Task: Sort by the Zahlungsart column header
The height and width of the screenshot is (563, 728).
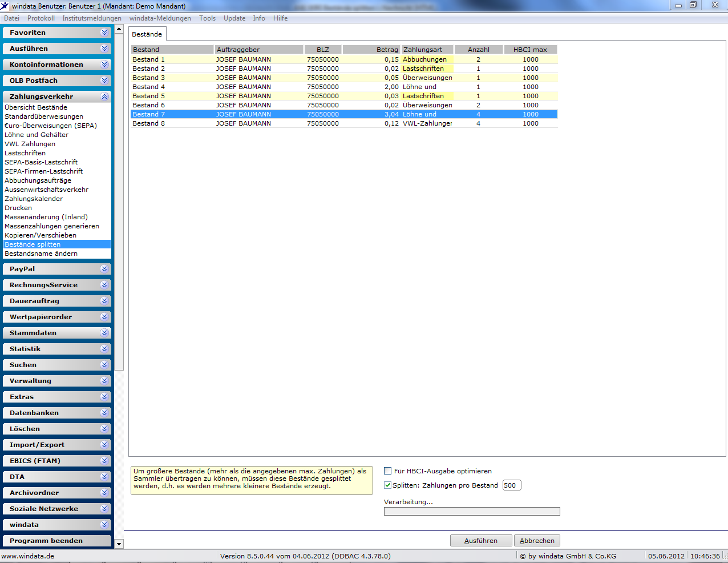Action: (427, 50)
